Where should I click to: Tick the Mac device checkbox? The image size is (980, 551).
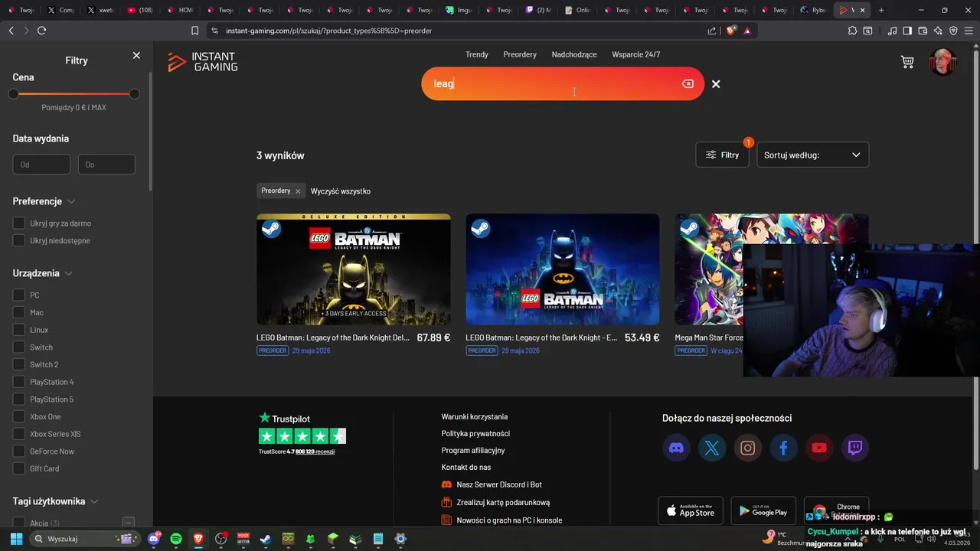pyautogui.click(x=19, y=312)
